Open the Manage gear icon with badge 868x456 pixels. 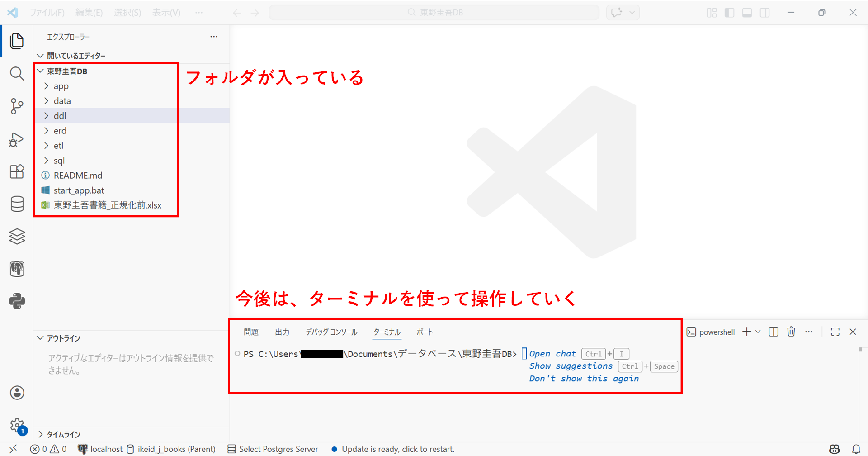(x=17, y=426)
